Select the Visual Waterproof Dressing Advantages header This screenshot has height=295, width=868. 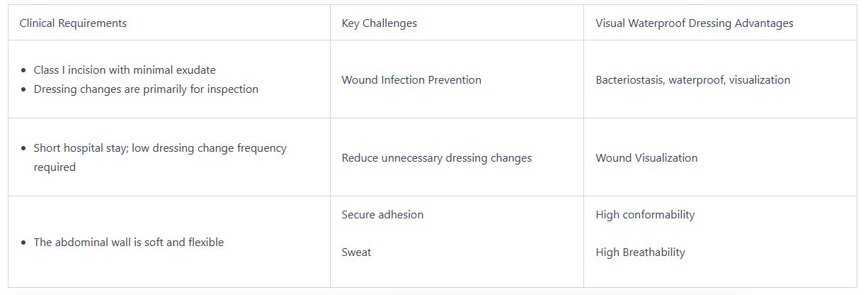tap(694, 23)
